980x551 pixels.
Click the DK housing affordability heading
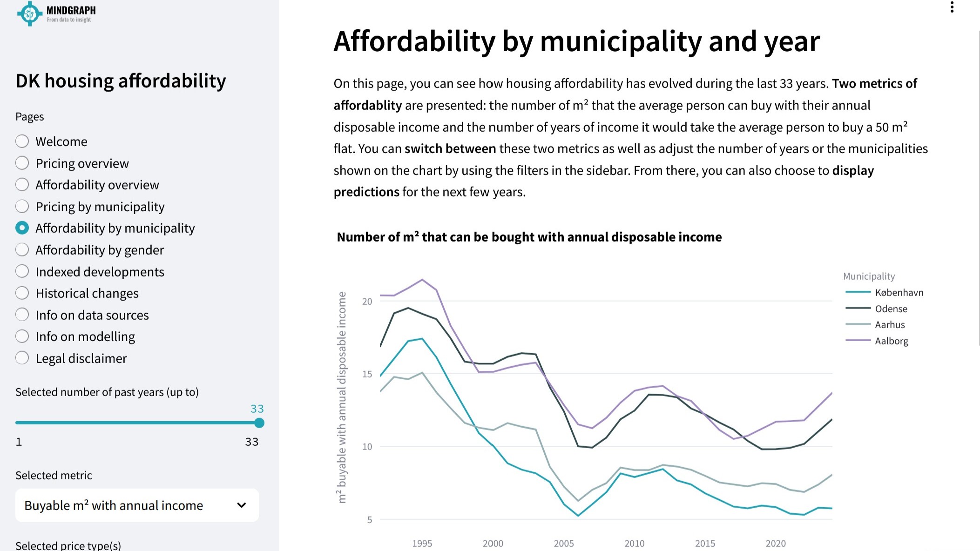(120, 81)
